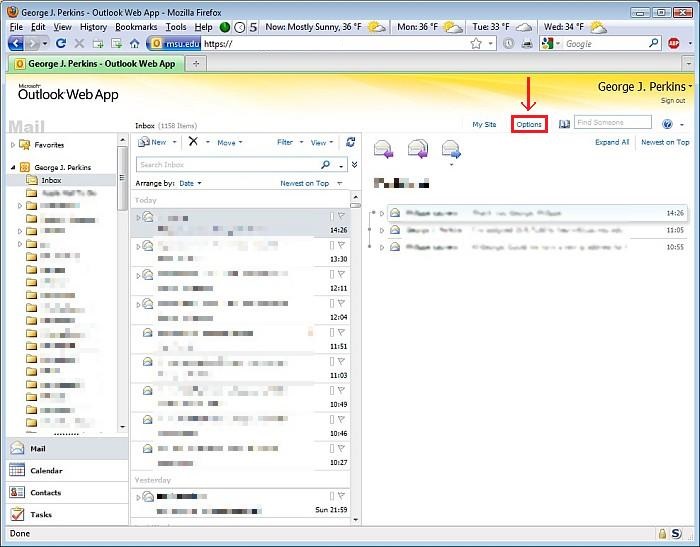Image resolution: width=700 pixels, height=547 pixels.
Task: Click the Forward message icon
Action: [x=451, y=149]
